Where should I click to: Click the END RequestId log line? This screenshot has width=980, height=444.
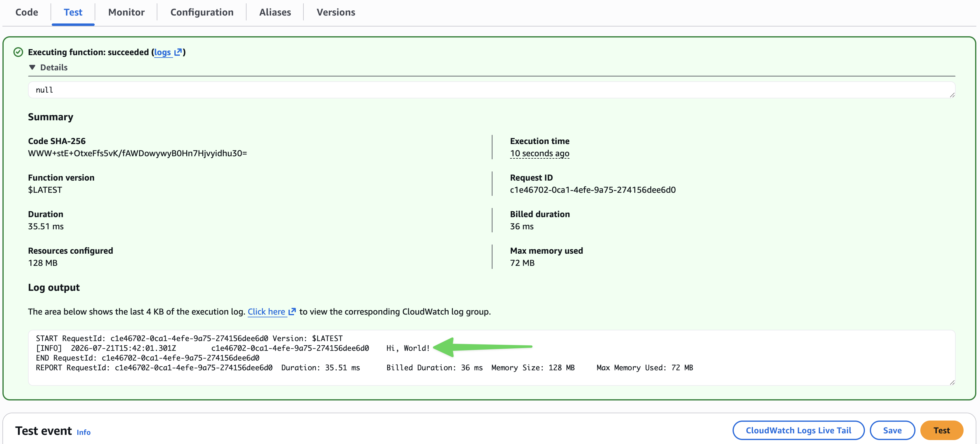tap(148, 358)
